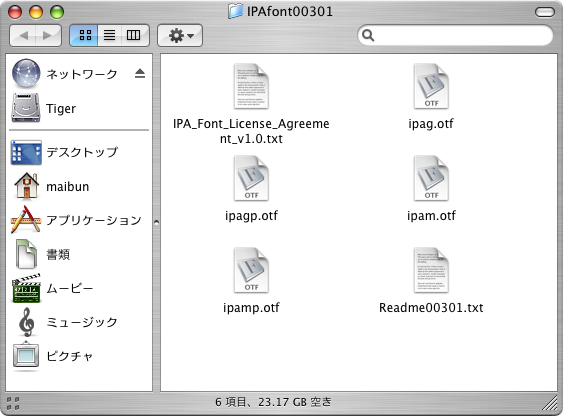This screenshot has width=563, height=416.
Task: Open the maibun home folder icon
Action: coord(26,186)
